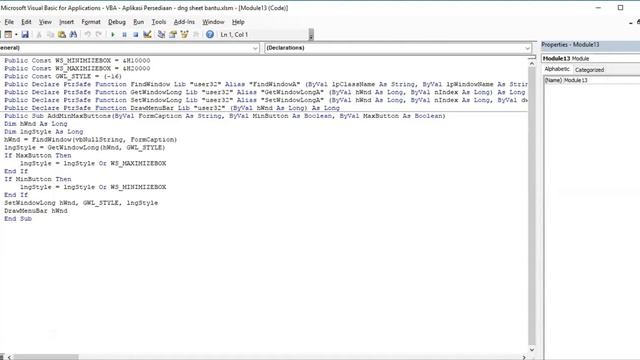
Task: Click the Insert UserForm toolbar icon
Action: (x=8, y=35)
